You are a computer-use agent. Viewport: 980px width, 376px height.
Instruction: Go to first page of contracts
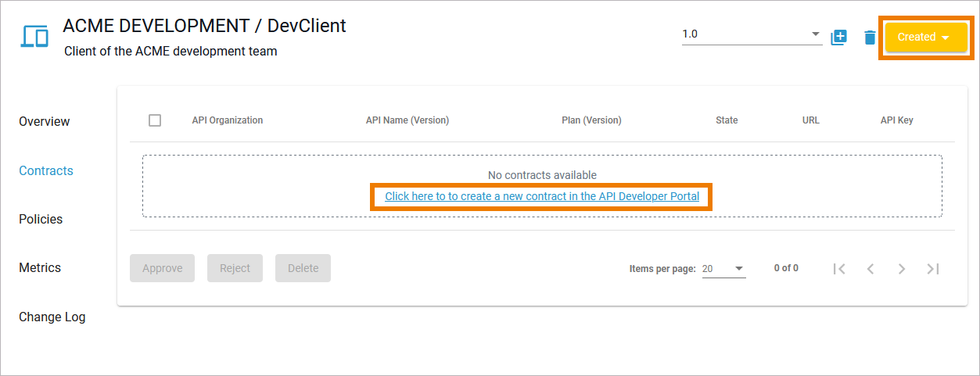pos(839,269)
